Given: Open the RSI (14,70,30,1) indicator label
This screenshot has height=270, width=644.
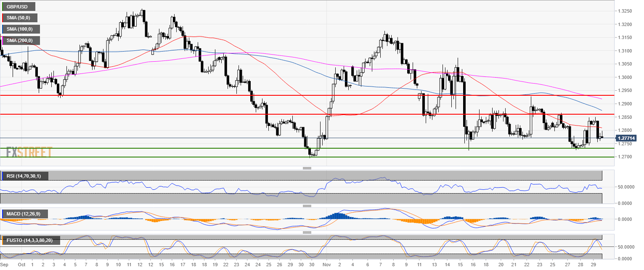Looking at the screenshot, I should (x=25, y=176).
